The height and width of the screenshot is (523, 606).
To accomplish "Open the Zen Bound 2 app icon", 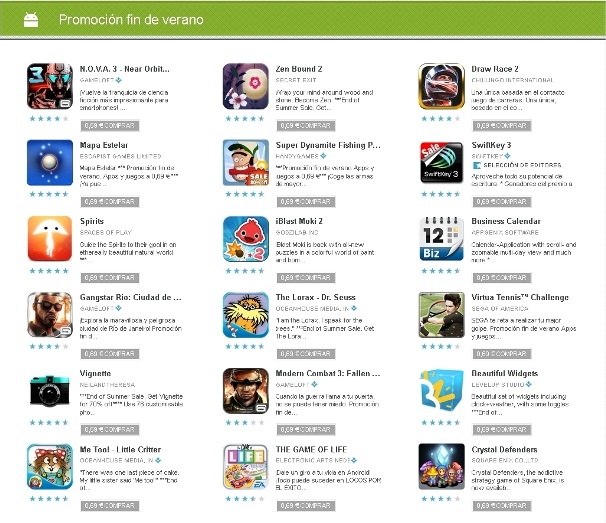I will click(246, 86).
